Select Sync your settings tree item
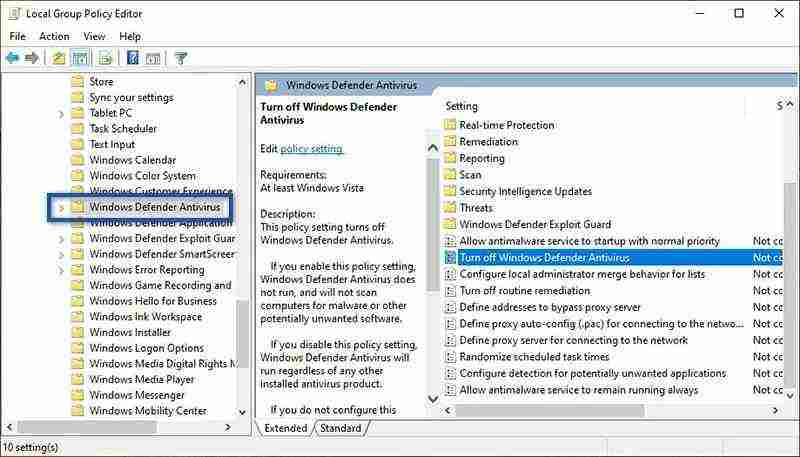Image resolution: width=800 pixels, height=457 pixels. coord(131,97)
